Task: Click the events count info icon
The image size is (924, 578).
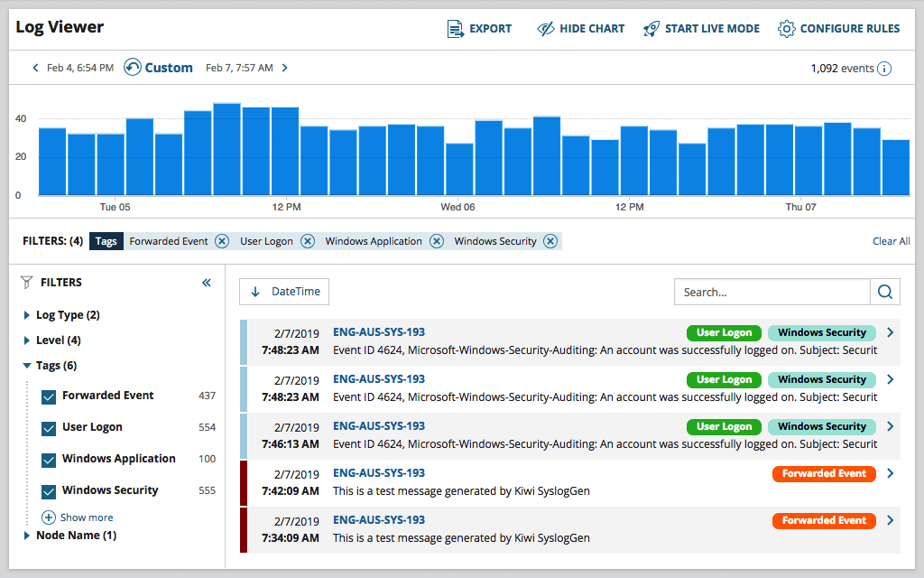Action: pos(884,69)
